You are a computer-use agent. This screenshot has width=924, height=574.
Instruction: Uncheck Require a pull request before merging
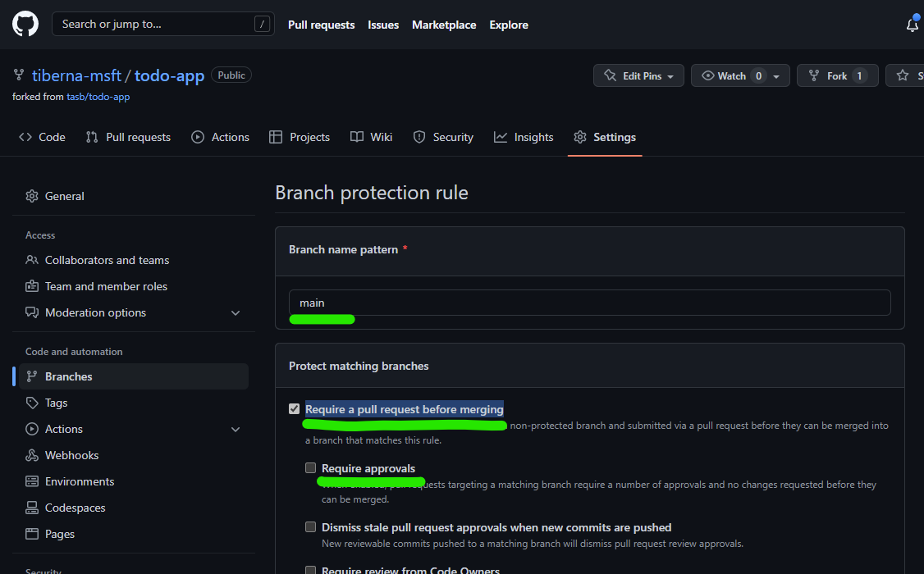(294, 408)
